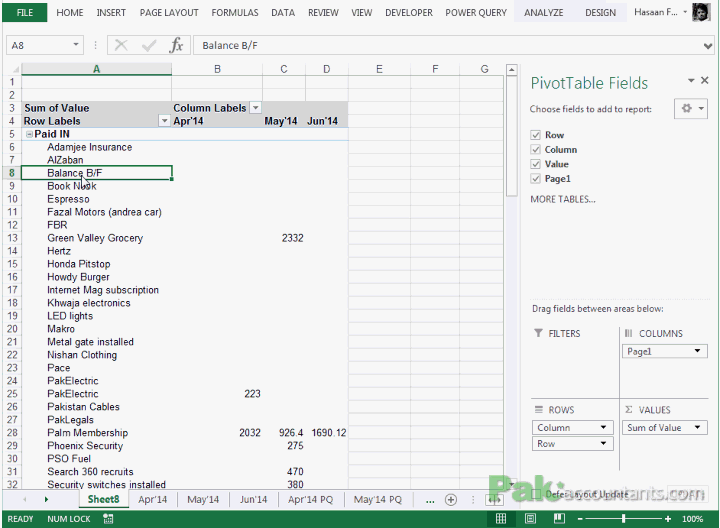This screenshot has height=528, width=720.
Task: Close the PivotTable Fields pane
Action: click(x=705, y=80)
